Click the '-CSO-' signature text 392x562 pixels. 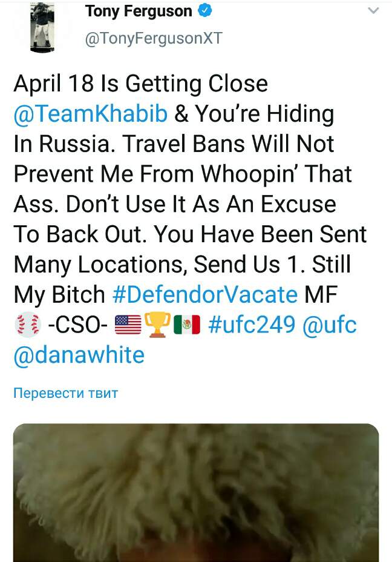pos(77,325)
